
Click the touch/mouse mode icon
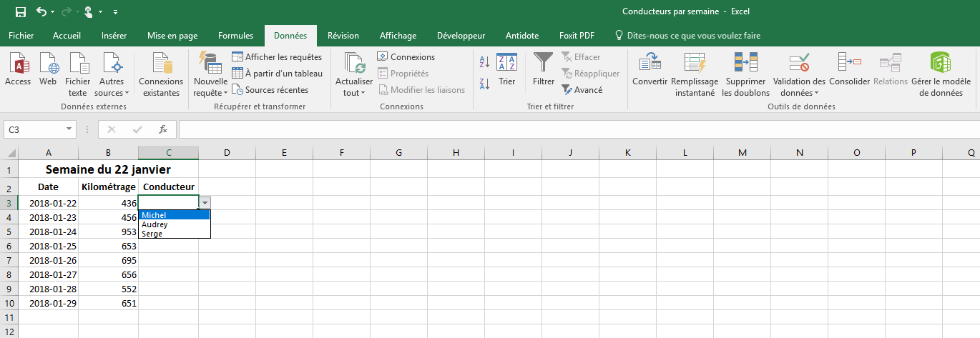(x=89, y=11)
